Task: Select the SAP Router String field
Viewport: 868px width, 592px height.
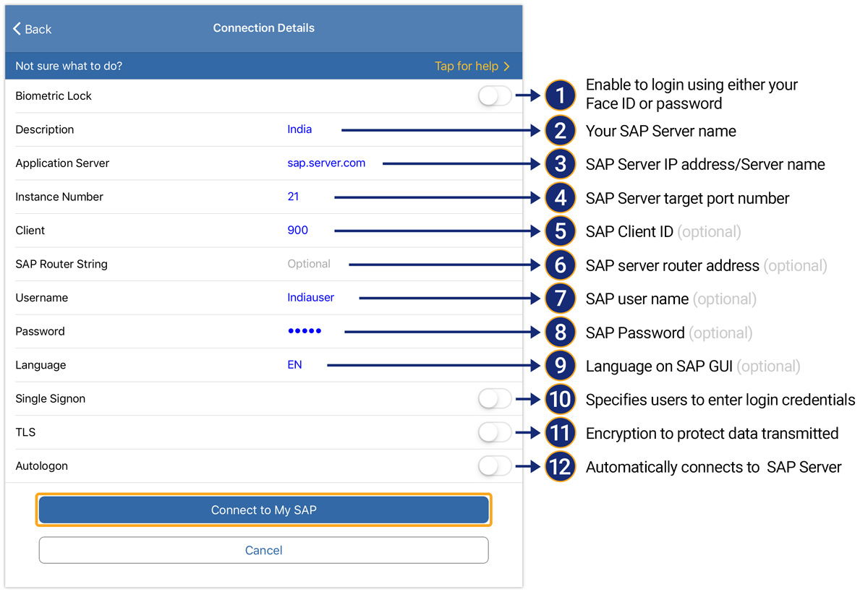Action: [309, 264]
